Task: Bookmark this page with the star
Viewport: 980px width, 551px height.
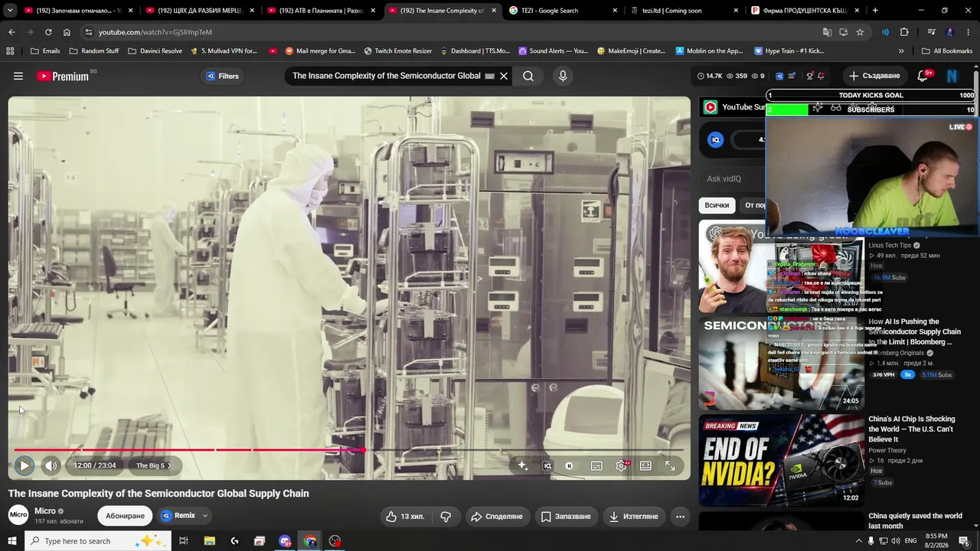Action: coord(860,32)
